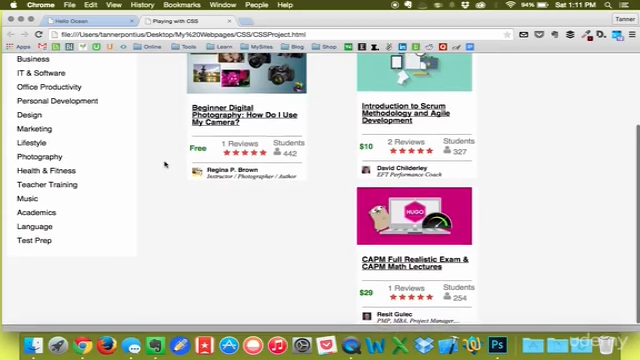640x360 pixels.
Task: Click the Tanner profile button
Action: pos(624,19)
